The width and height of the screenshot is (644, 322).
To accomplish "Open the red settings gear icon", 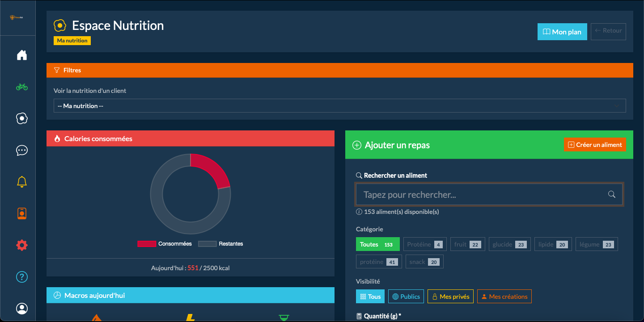I will (22, 245).
